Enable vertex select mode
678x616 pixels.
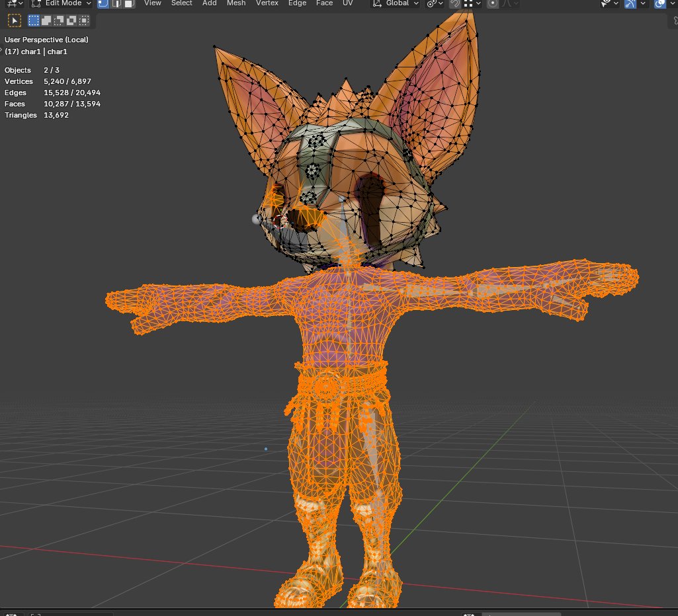pos(103,3)
